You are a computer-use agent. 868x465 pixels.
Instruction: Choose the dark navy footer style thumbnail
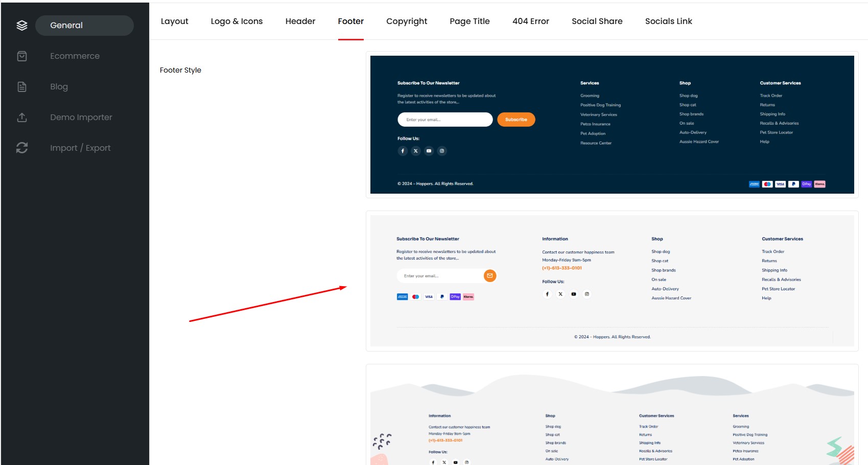click(612, 125)
